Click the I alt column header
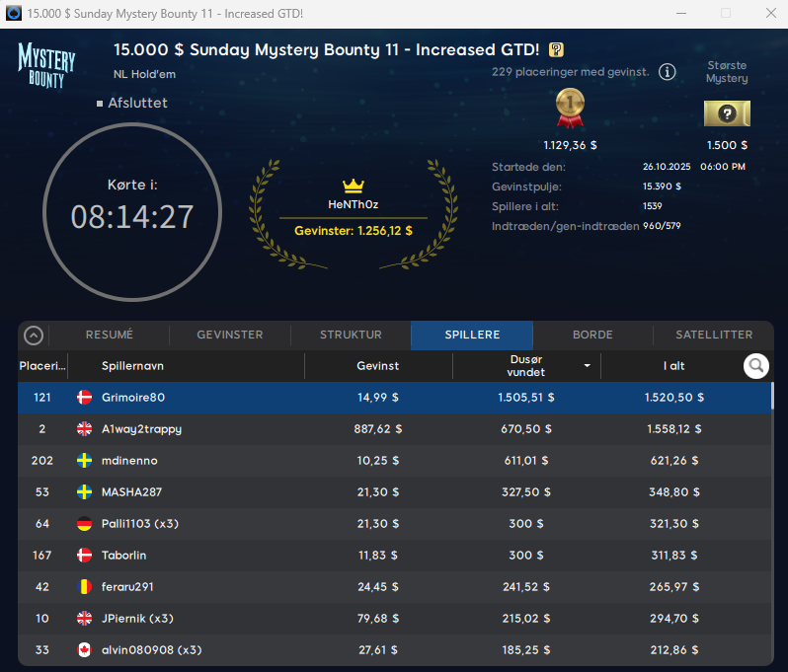 [x=673, y=366]
